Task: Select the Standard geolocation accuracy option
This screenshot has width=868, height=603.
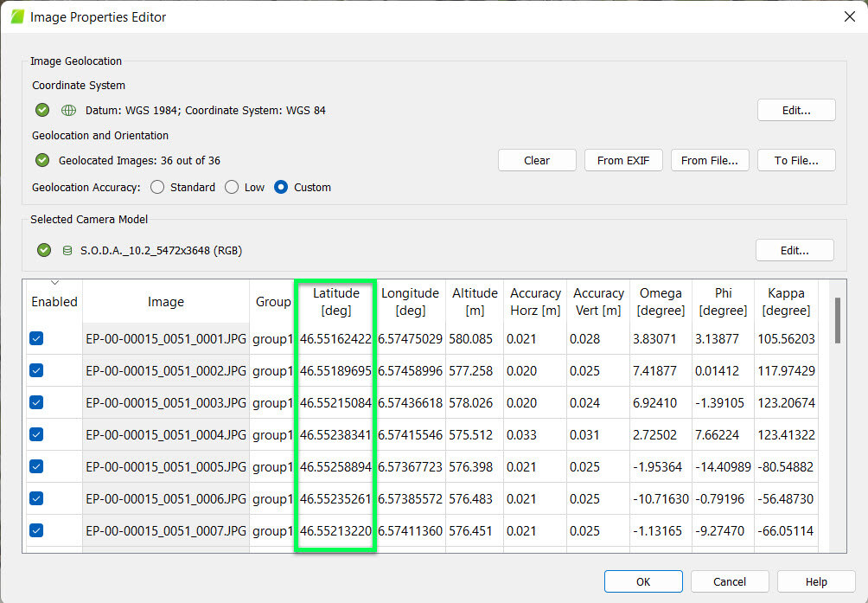Action: pos(157,187)
